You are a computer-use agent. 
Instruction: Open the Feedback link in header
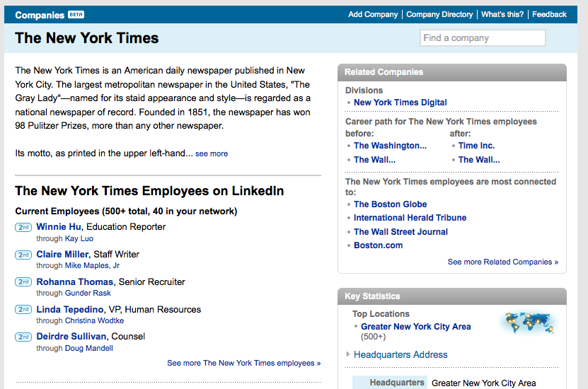click(x=549, y=14)
